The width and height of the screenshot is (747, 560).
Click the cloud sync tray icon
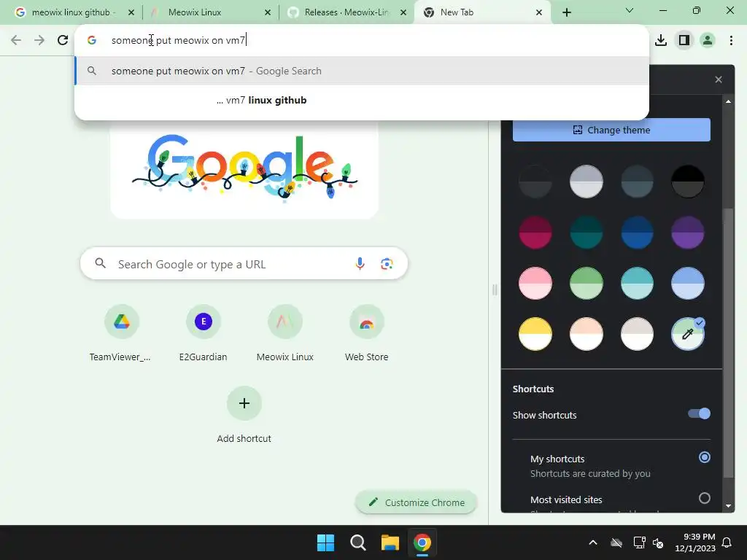(x=616, y=542)
